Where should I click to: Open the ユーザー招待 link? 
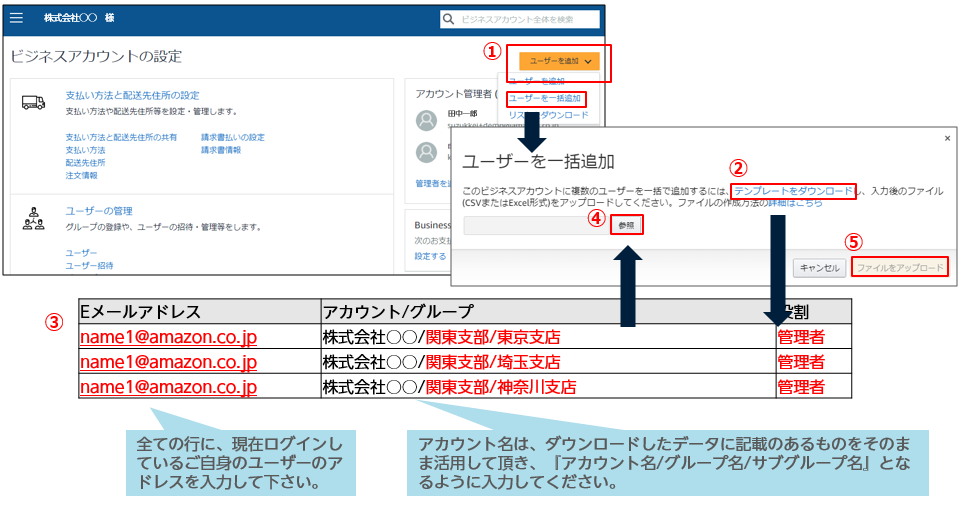(89, 265)
